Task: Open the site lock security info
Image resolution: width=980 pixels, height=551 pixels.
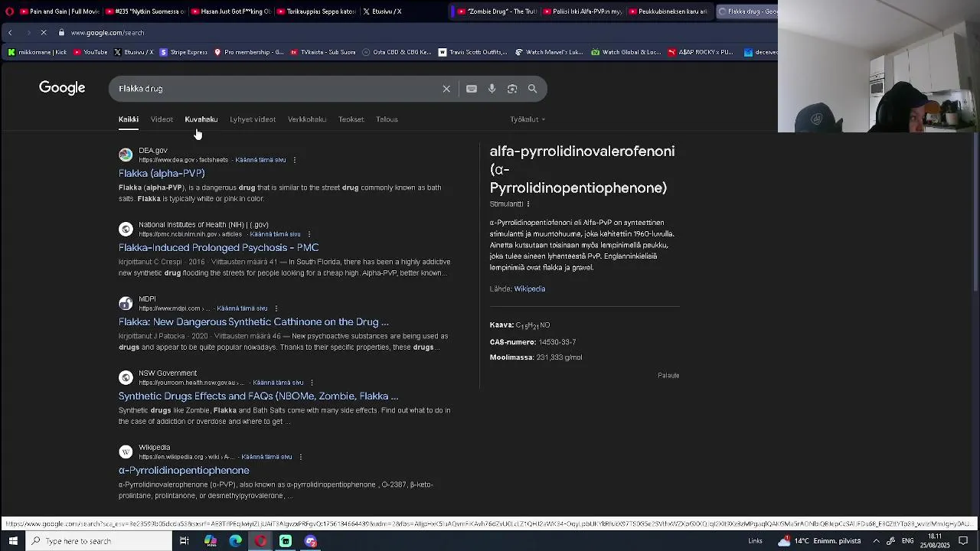Action: (x=61, y=33)
